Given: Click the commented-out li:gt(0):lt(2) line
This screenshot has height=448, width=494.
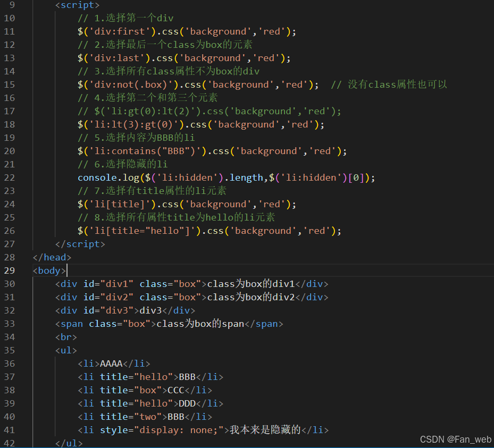Looking at the screenshot, I should point(210,111).
